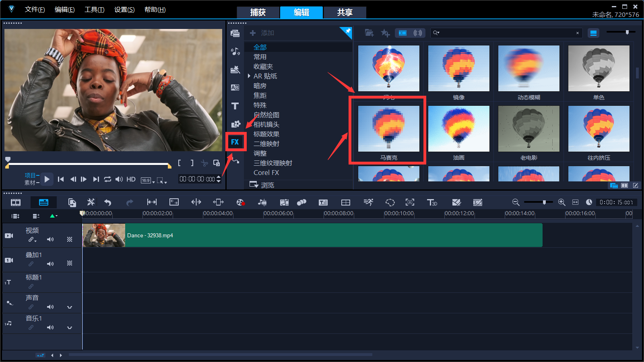The width and height of the screenshot is (644, 362).
Task: Play the preview
Action: pyautogui.click(x=47, y=179)
